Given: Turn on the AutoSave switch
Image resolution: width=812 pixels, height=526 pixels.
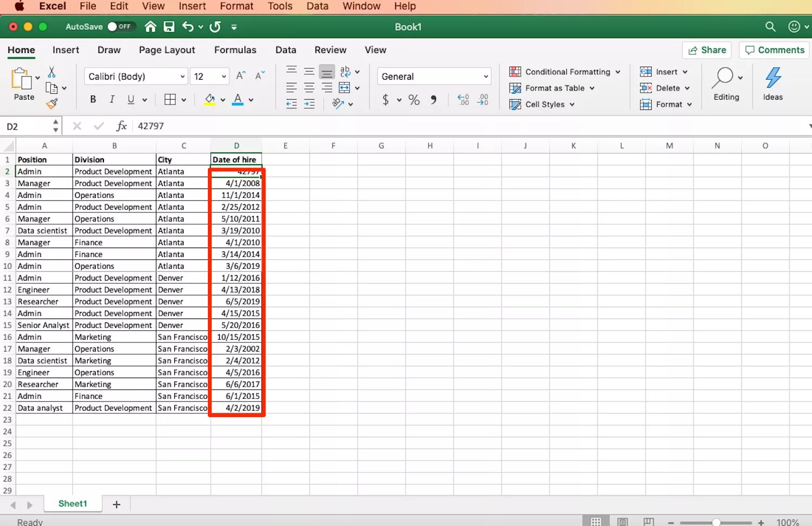Looking at the screenshot, I should 121,27.
